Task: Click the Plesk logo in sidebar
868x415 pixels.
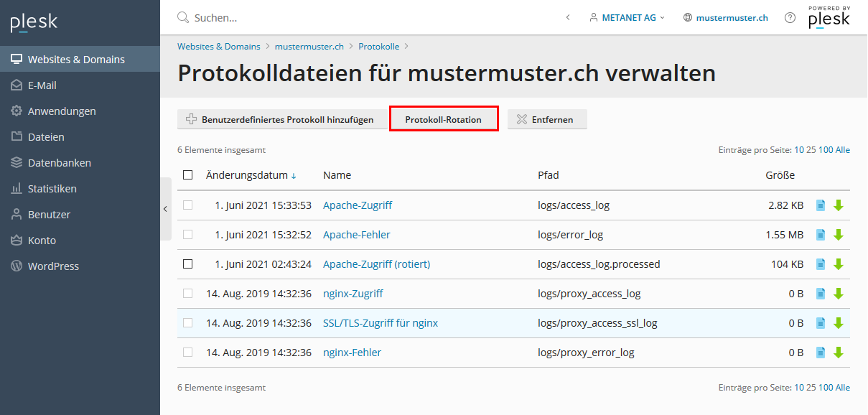Action: [34, 23]
